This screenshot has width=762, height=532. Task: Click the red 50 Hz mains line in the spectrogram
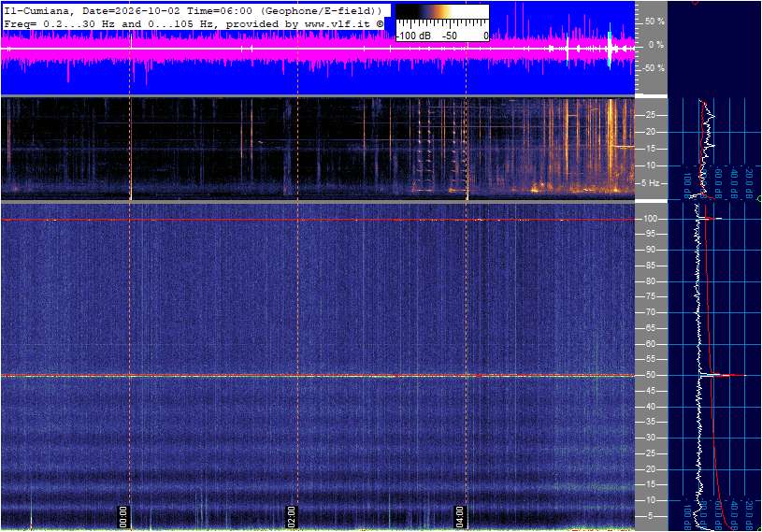coord(318,376)
